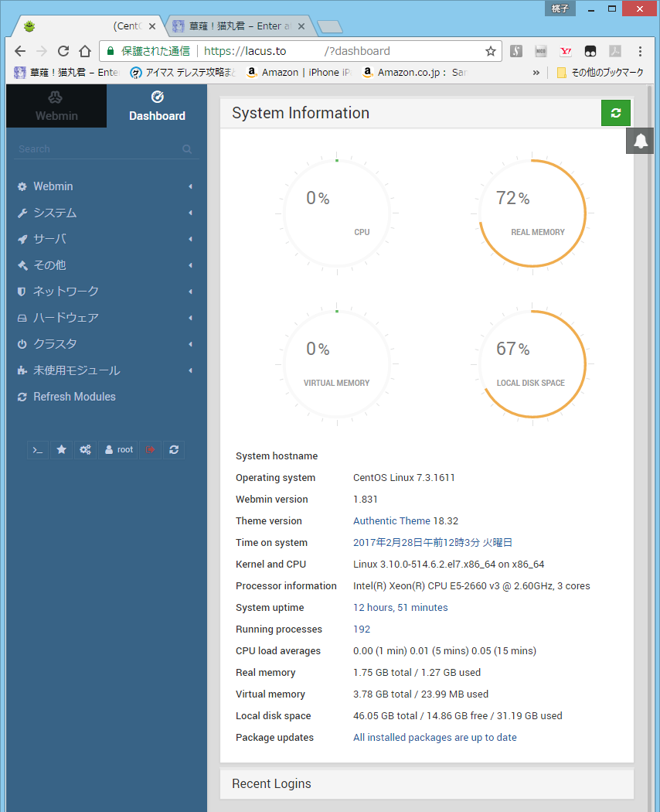Click the red logout icon
The width and height of the screenshot is (660, 812).
click(x=150, y=450)
